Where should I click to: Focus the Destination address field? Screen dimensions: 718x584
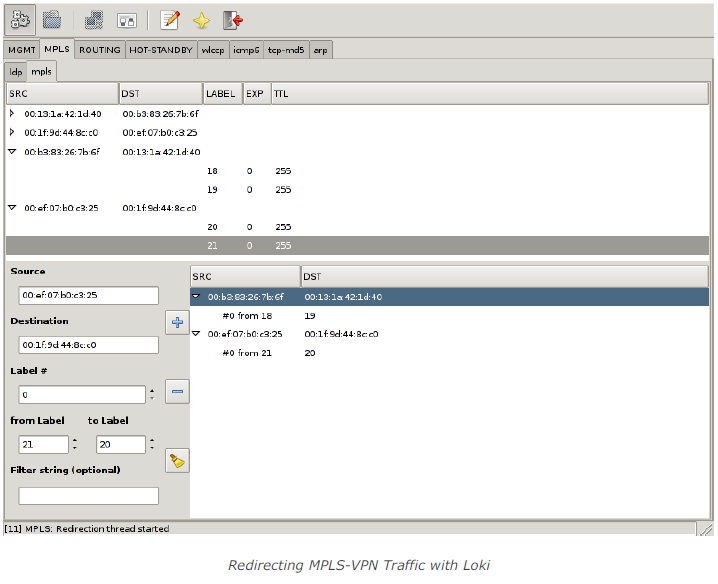pyautogui.click(x=88, y=345)
